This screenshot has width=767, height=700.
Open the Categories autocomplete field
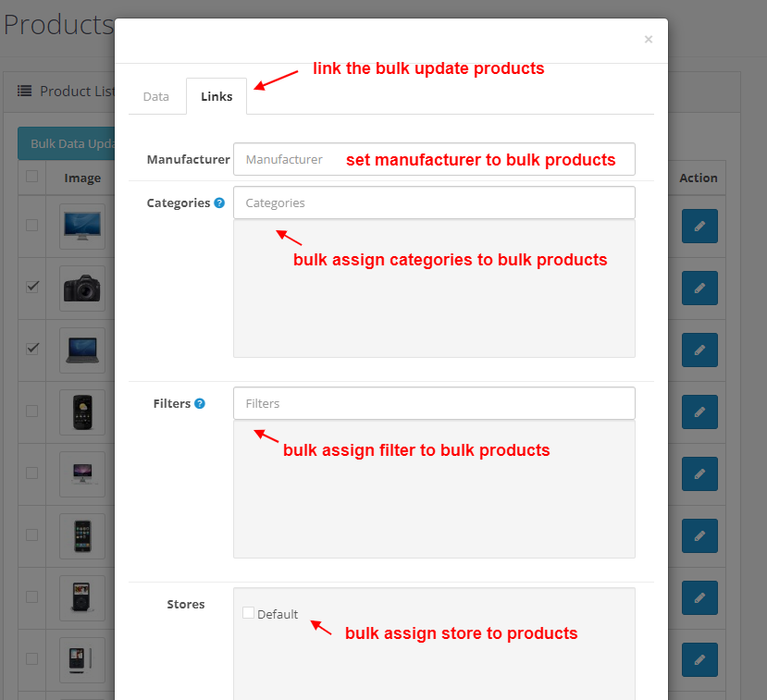[x=434, y=203]
